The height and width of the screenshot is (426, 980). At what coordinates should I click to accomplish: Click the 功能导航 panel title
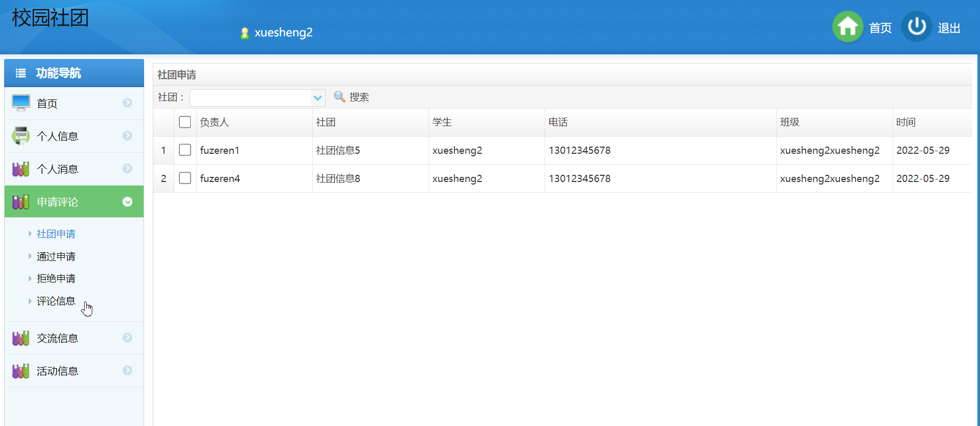[58, 73]
